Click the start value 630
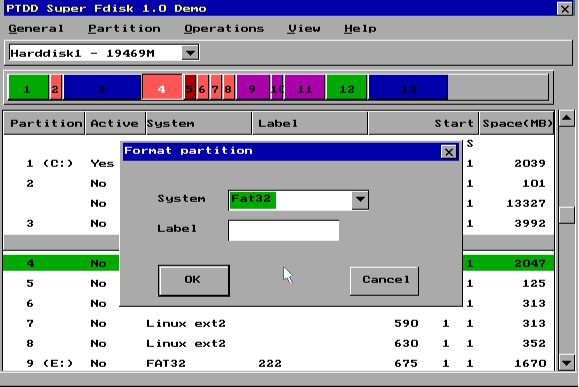The height and width of the screenshot is (387, 579). tap(406, 343)
